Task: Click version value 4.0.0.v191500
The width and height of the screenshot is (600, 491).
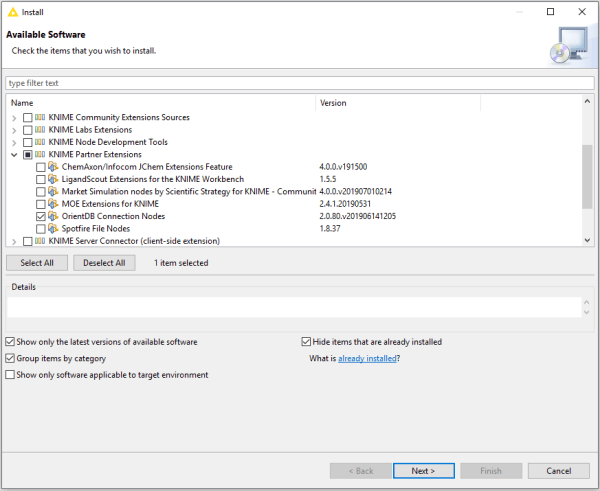Action: 343,167
